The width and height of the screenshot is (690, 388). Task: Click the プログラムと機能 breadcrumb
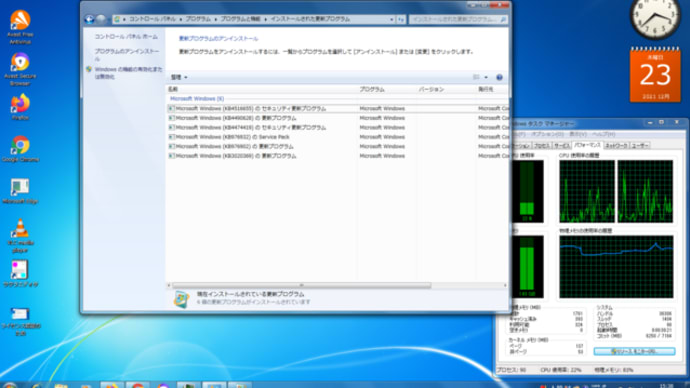click(240, 19)
